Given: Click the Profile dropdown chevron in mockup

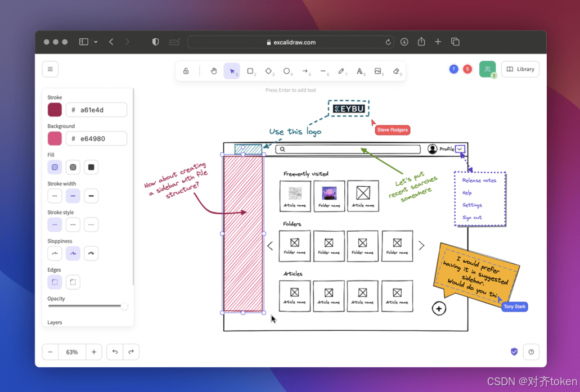Looking at the screenshot, I should 460,149.
